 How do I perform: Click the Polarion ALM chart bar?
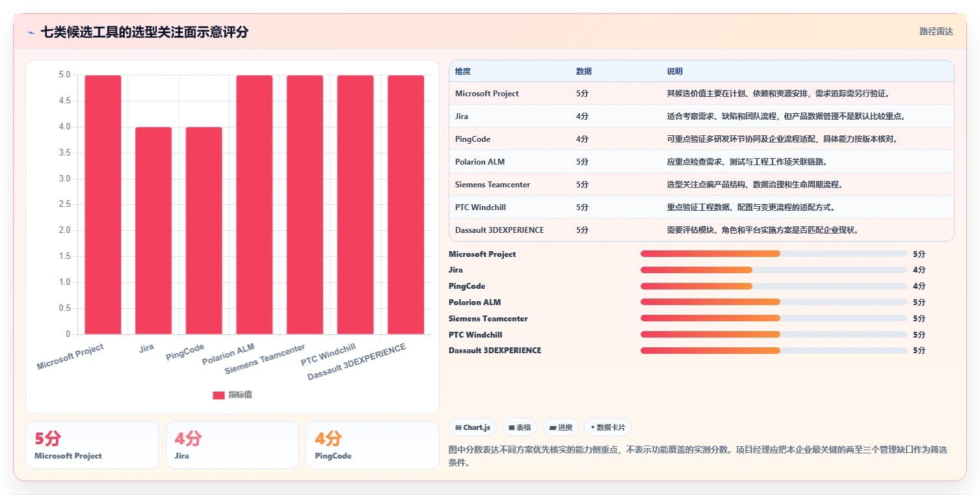pyautogui.click(x=254, y=205)
